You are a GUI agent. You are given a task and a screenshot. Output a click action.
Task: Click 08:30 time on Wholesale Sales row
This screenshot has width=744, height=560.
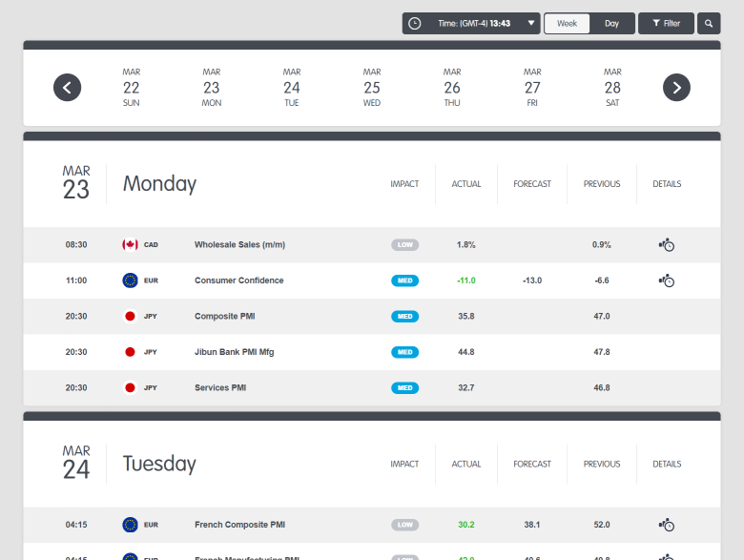pyautogui.click(x=76, y=245)
